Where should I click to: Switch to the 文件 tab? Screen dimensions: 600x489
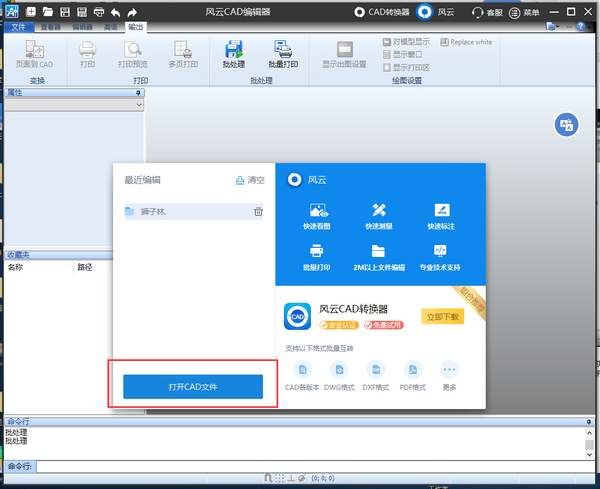(18, 27)
